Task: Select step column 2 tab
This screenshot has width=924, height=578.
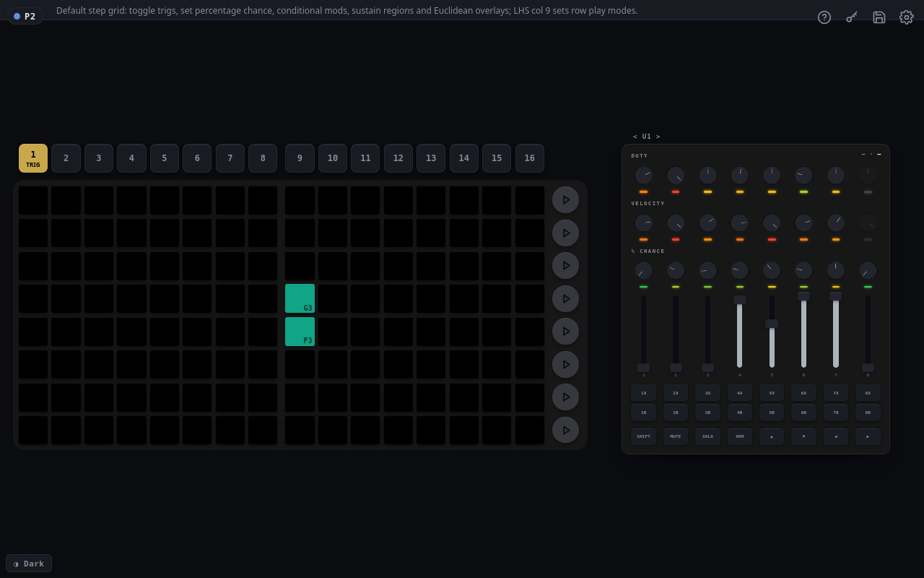Action: [66, 158]
